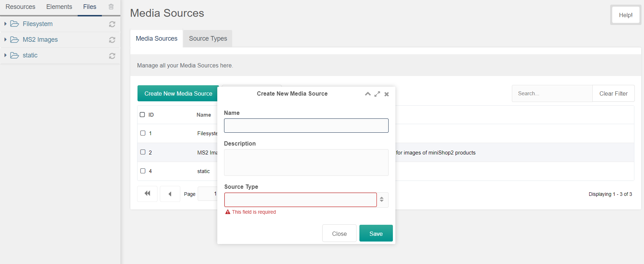
Task: Click the 'Displaying 1 - 3 of 3' text
Action: click(x=610, y=194)
